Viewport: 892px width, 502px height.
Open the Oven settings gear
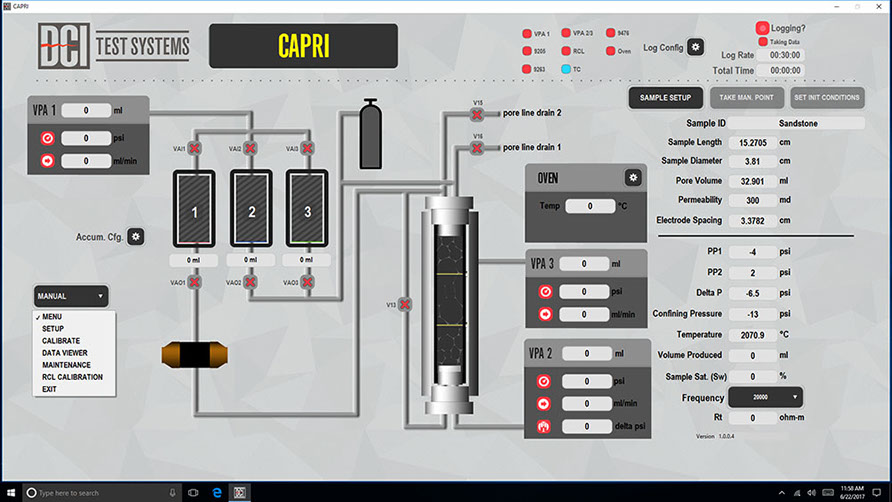(x=632, y=177)
